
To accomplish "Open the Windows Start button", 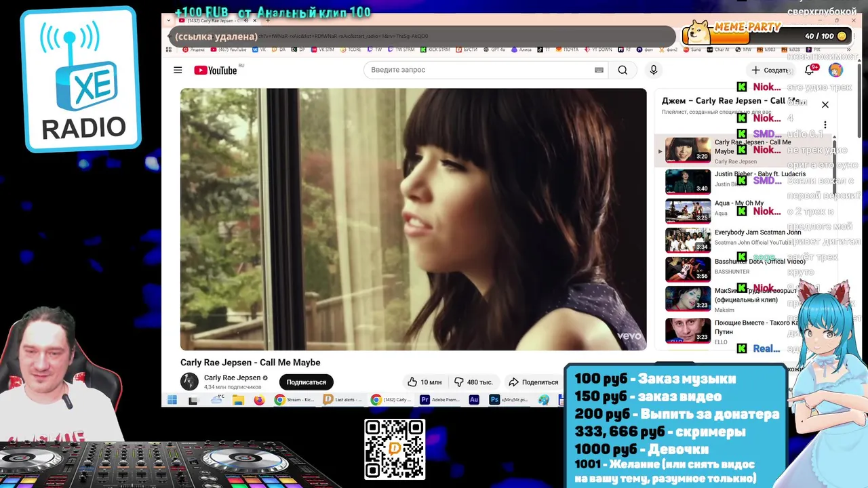I will coord(172,400).
